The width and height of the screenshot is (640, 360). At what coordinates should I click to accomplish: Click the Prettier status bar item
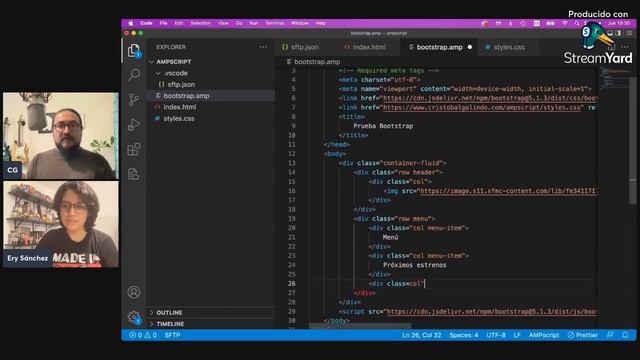(582, 335)
